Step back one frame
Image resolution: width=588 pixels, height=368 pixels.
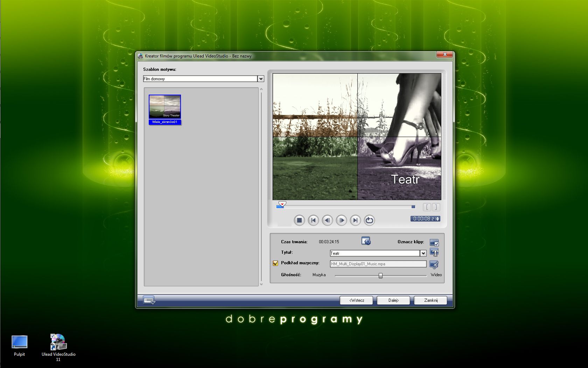point(327,220)
